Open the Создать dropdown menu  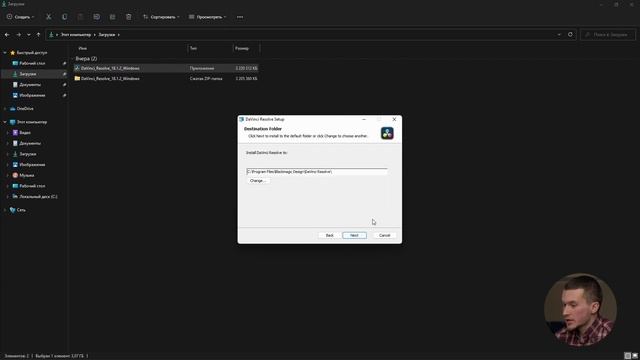pyautogui.click(x=20, y=17)
